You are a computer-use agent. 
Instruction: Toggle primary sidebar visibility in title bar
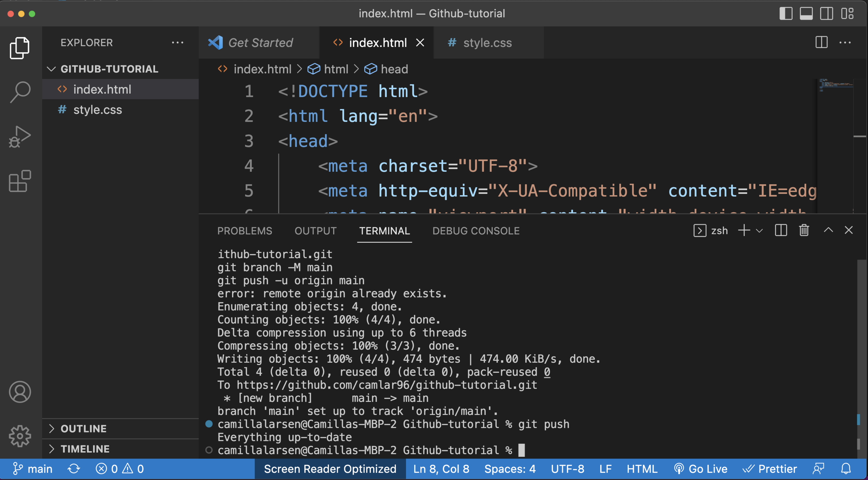(x=786, y=14)
